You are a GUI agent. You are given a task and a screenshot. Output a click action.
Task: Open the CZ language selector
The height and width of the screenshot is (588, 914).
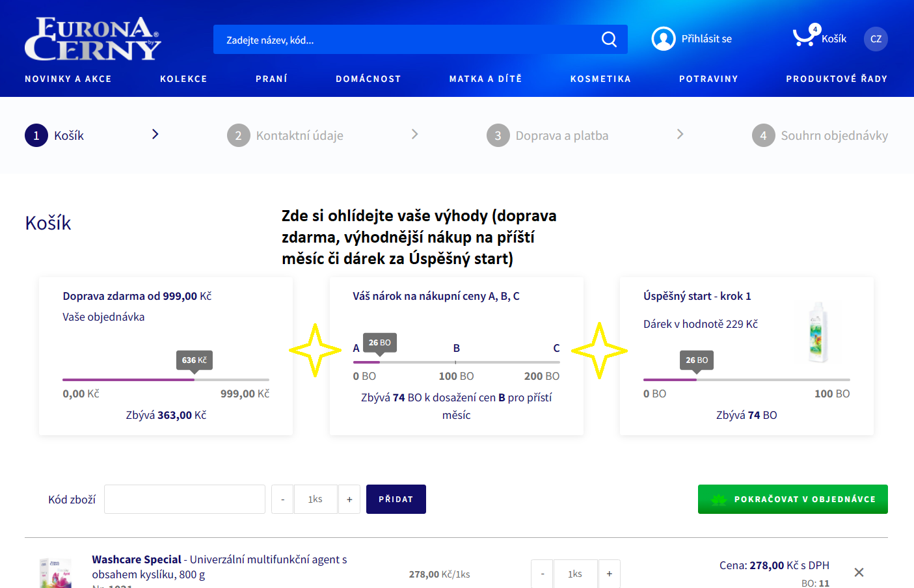(x=876, y=39)
